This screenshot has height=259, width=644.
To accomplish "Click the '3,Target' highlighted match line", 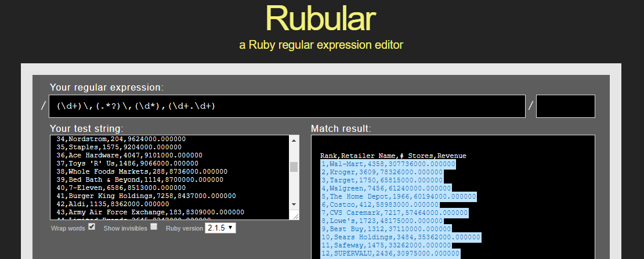I will pos(382,181).
